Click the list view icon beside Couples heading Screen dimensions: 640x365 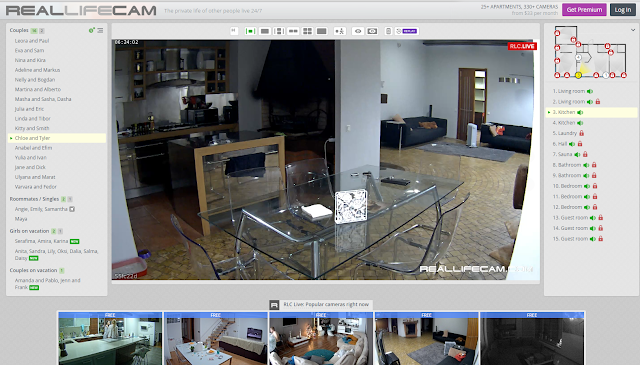[100, 31]
